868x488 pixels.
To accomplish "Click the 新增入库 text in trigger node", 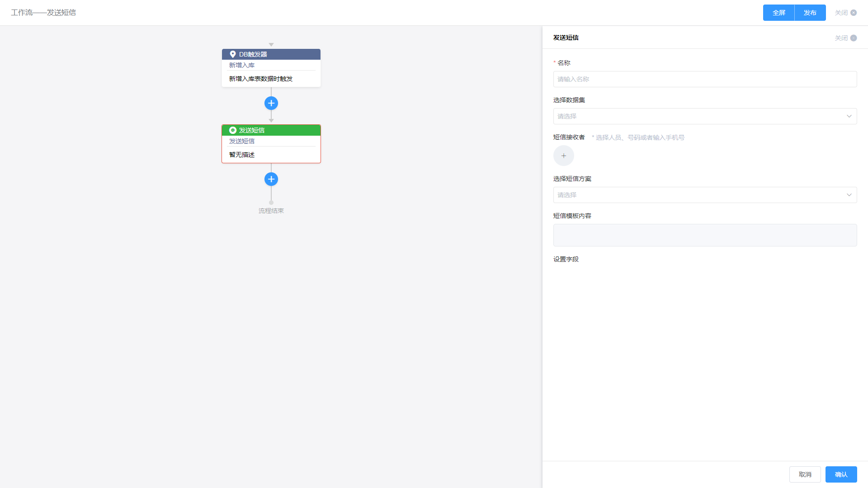I will coord(242,65).
